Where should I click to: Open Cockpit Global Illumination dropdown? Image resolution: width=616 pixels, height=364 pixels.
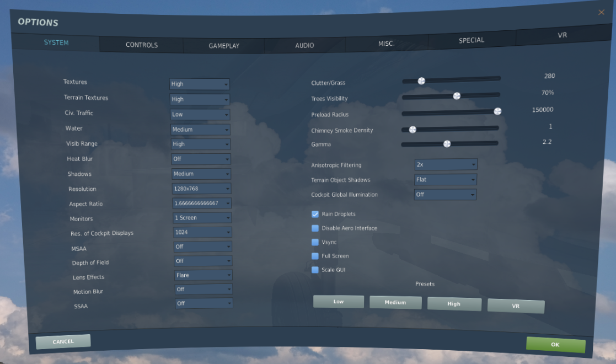(445, 194)
